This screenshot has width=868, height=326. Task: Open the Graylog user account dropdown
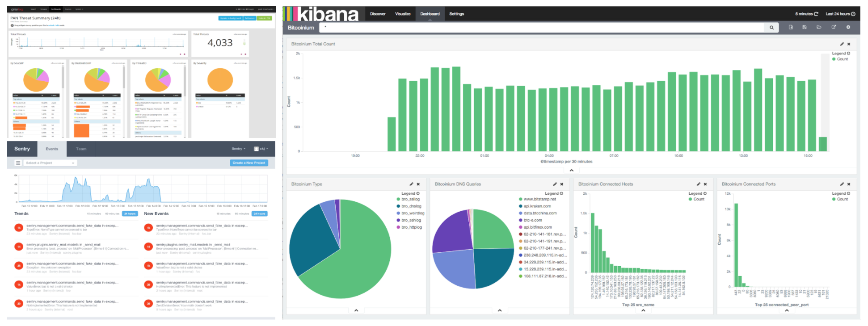266,9
